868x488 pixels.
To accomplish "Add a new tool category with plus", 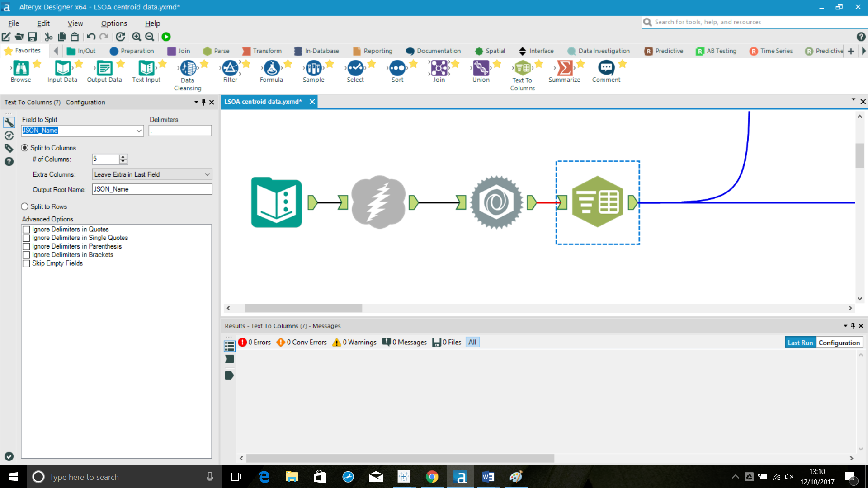I will 851,51.
